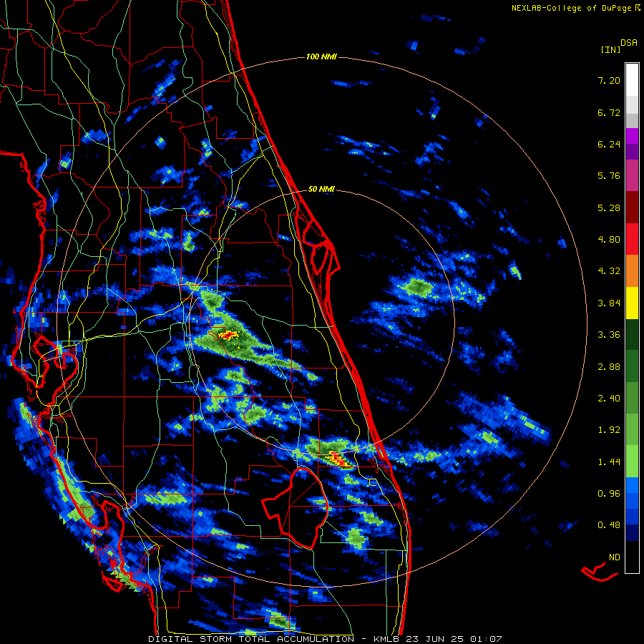Click the 3.36 legend value
644x644 pixels.
609,335
